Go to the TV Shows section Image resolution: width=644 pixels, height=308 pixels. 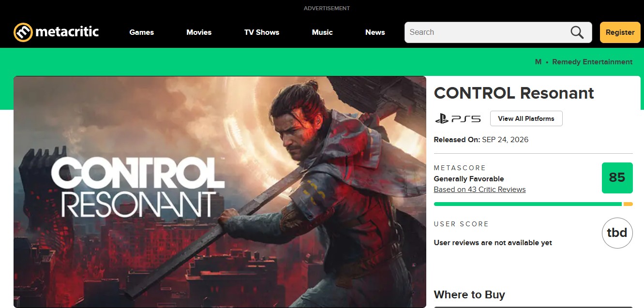pos(262,32)
